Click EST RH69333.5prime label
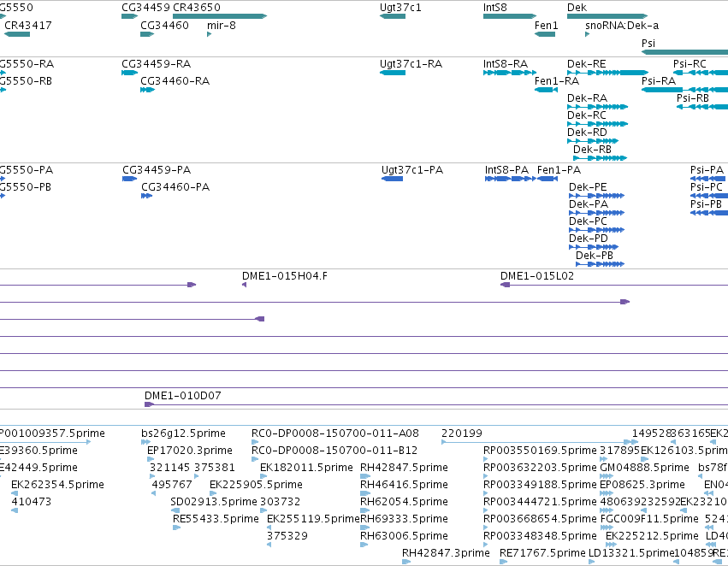Screen dimensions: 728x566 click(x=404, y=519)
